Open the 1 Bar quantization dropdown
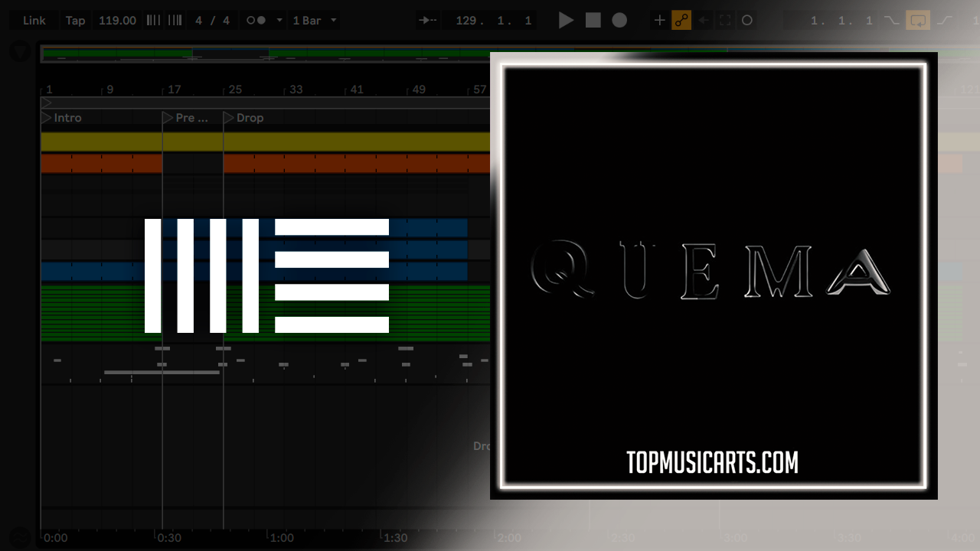980x551 pixels. (x=315, y=21)
